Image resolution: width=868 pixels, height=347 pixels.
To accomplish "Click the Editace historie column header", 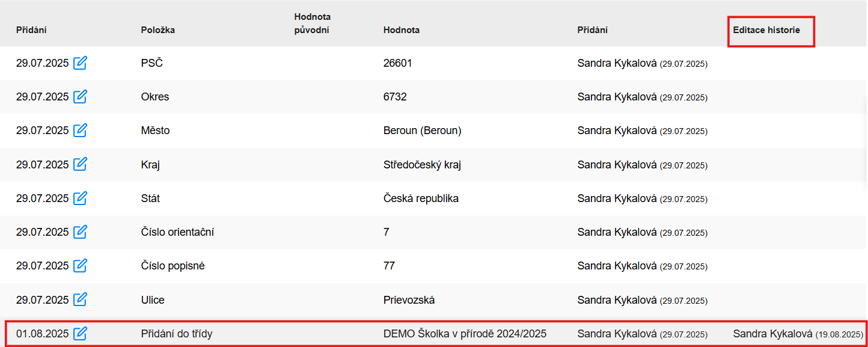I will pyautogui.click(x=766, y=30).
